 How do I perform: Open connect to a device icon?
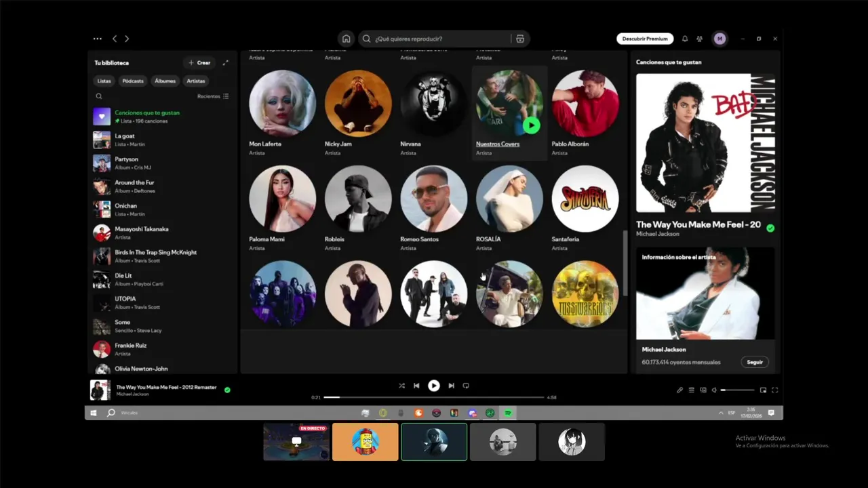(703, 390)
